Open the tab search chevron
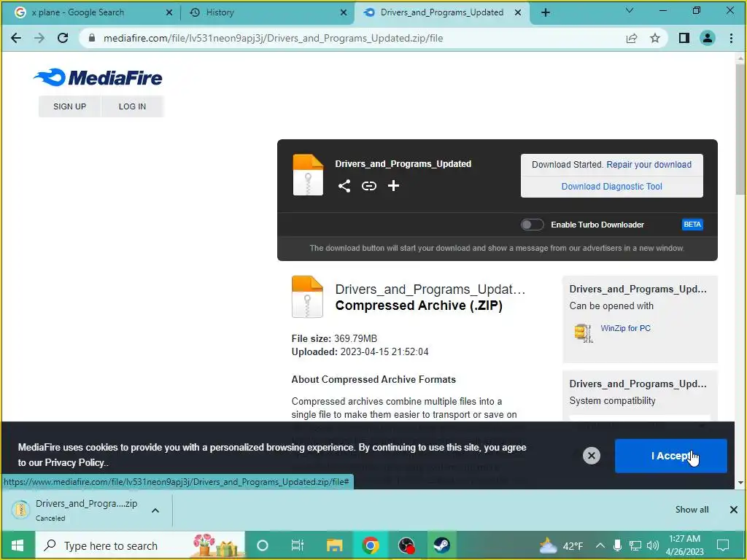Image resolution: width=747 pixels, height=560 pixels. point(630,10)
